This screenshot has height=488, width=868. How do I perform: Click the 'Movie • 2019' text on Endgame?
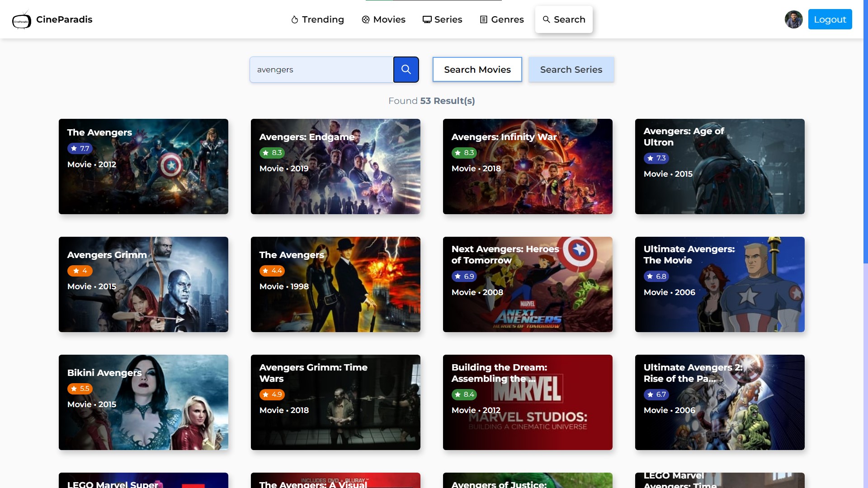click(284, 169)
